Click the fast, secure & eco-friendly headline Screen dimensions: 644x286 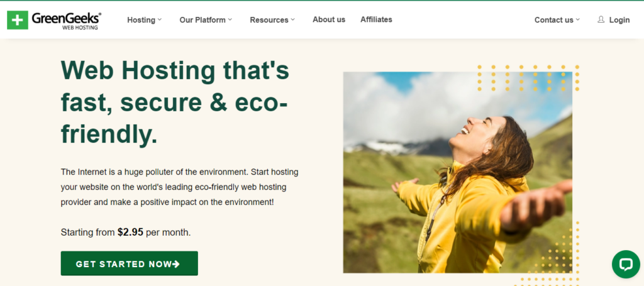[x=175, y=102]
